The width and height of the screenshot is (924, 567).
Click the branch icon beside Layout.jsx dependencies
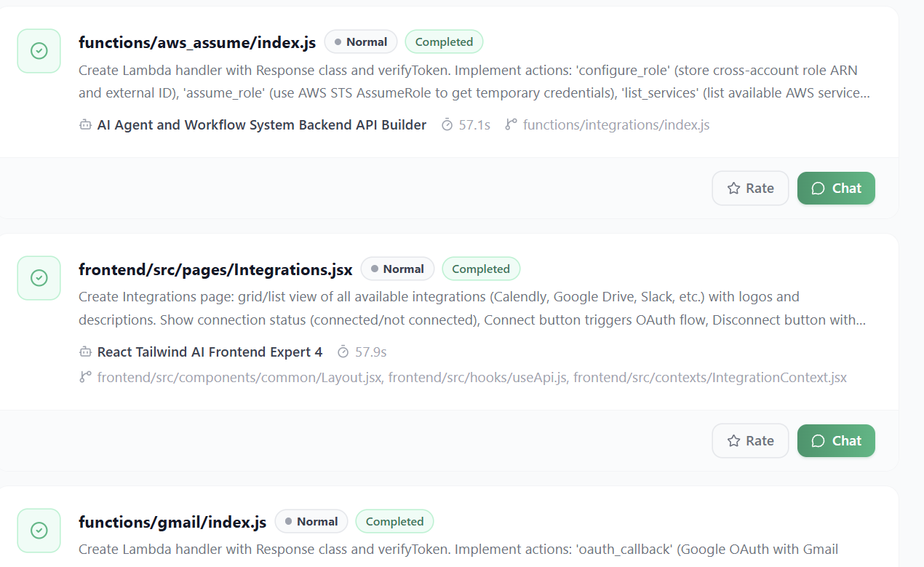click(x=85, y=378)
